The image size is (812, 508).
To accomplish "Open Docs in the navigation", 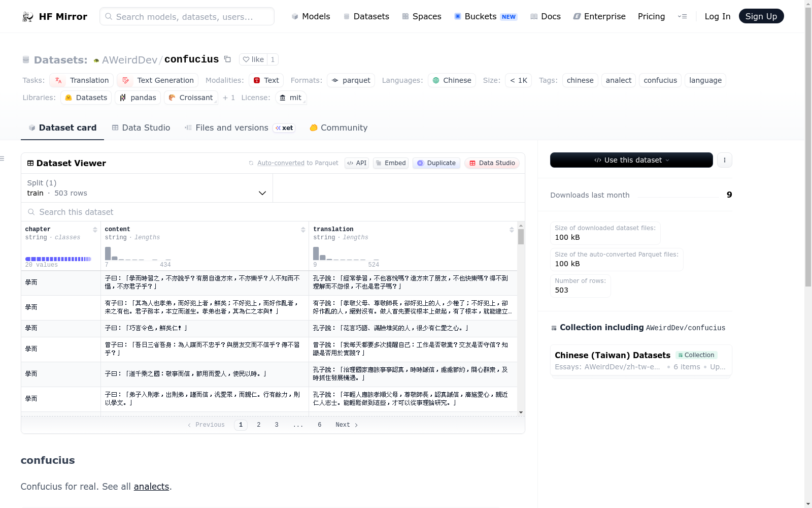I will [x=545, y=16].
